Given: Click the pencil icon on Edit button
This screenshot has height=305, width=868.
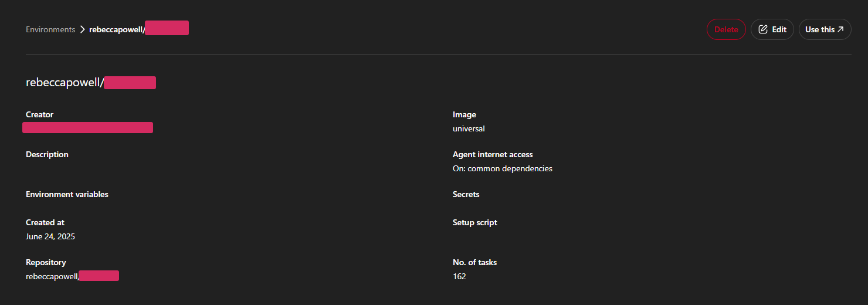Looking at the screenshot, I should pyautogui.click(x=763, y=29).
